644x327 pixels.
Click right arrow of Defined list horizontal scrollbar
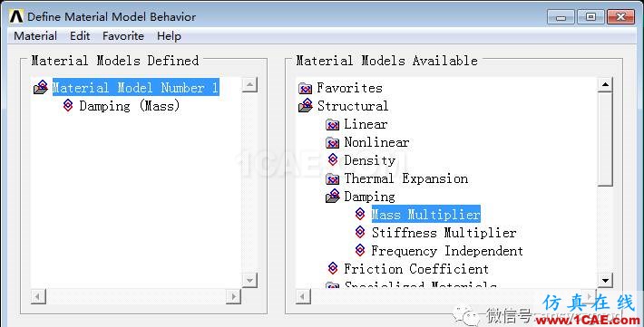pos(233,296)
